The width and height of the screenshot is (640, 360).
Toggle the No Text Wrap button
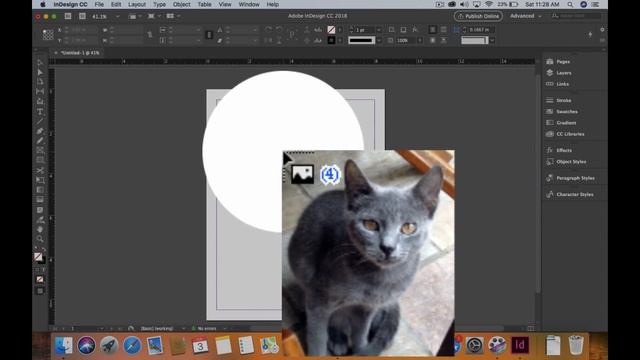point(432,30)
